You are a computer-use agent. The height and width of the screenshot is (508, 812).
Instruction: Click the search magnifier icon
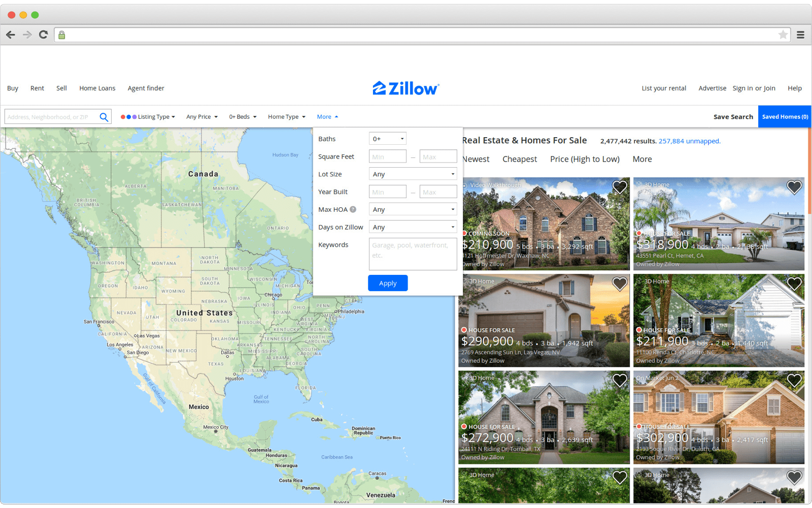coord(104,117)
